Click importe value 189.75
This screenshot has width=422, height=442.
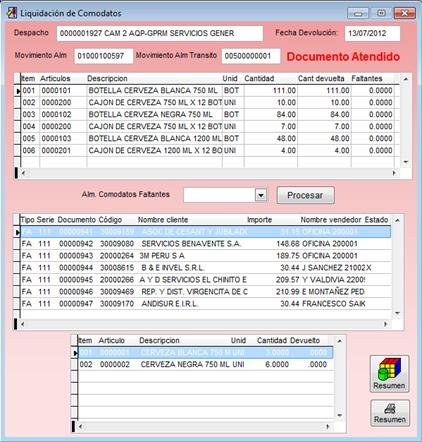tap(288, 256)
